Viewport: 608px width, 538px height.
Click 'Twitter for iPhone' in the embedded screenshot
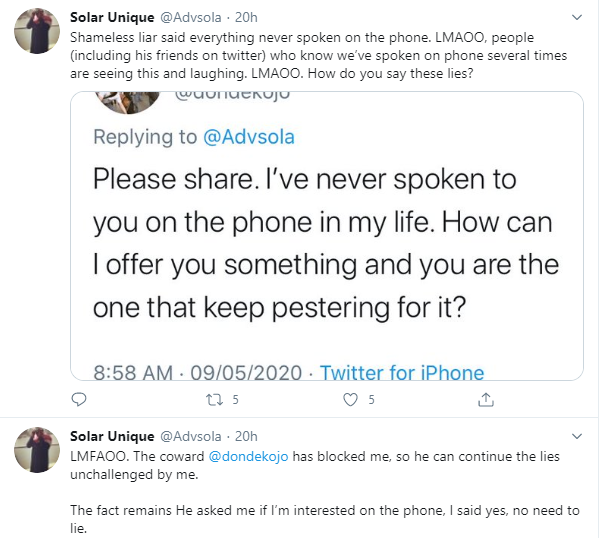click(x=401, y=373)
